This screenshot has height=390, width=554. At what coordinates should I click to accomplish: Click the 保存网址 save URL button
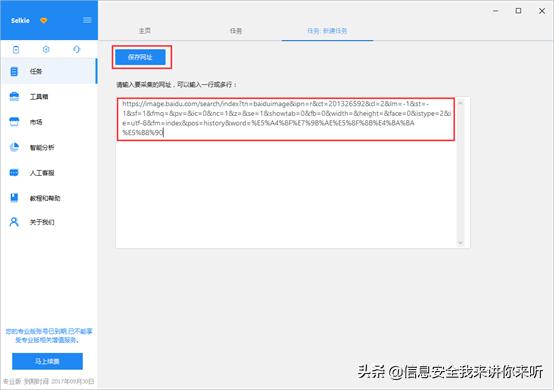tap(141, 57)
